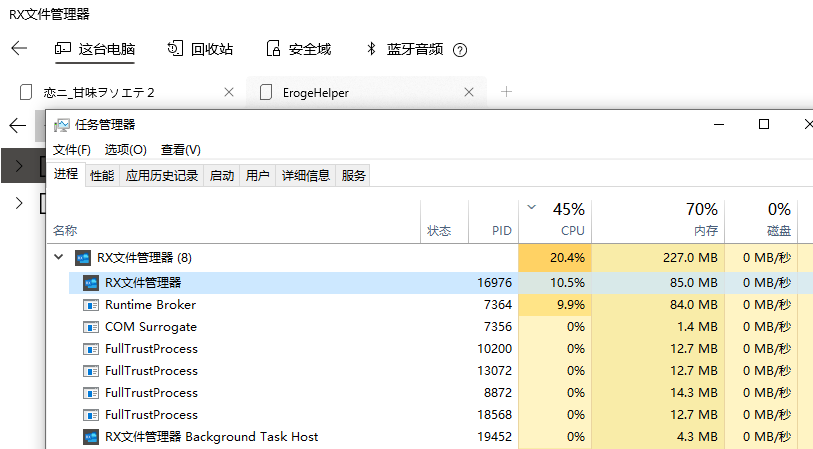Open 蓝牙音频 section

click(405, 49)
